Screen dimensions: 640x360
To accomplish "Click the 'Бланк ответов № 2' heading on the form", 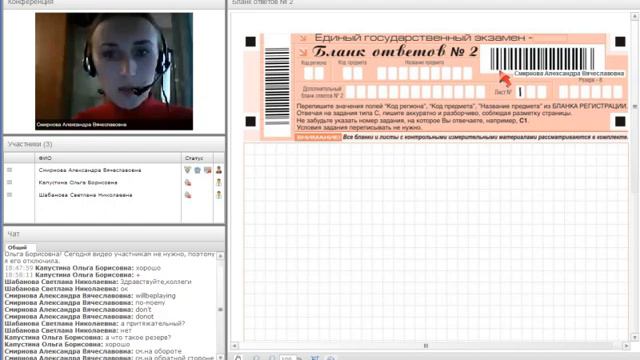I will pos(395,51).
